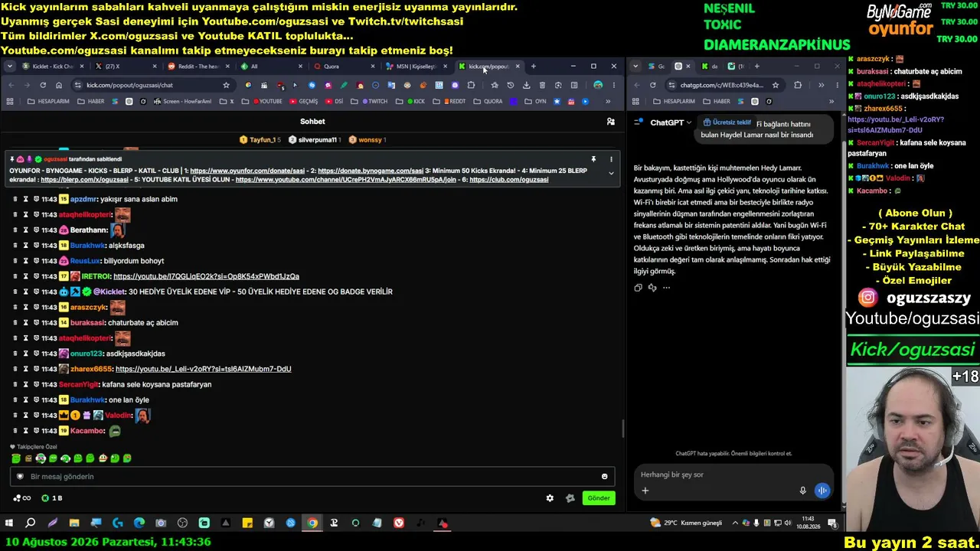Open Chrome menu in Kick browser window
980x551 pixels.
coord(613,85)
